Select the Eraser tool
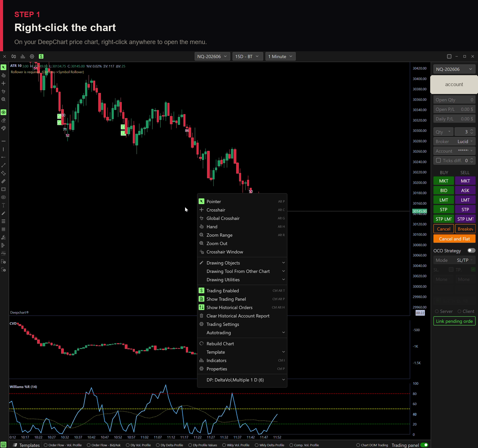The width and height of the screenshot is (478, 448). (3, 120)
